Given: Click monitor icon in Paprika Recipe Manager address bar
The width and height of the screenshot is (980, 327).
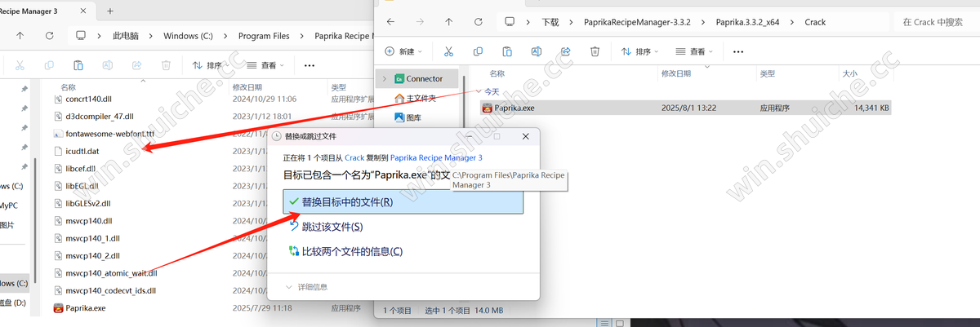Looking at the screenshot, I should pyautogui.click(x=81, y=36).
